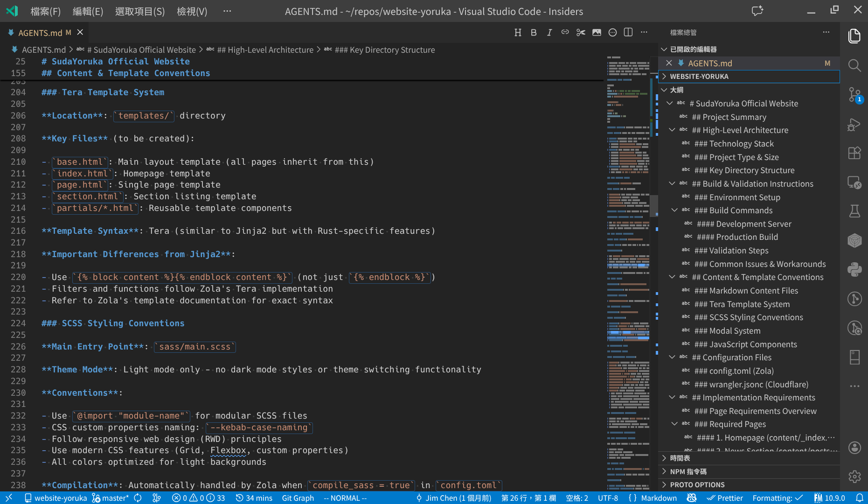The image size is (868, 504).
Task: Open the 檔案(F) menu
Action: click(45, 11)
